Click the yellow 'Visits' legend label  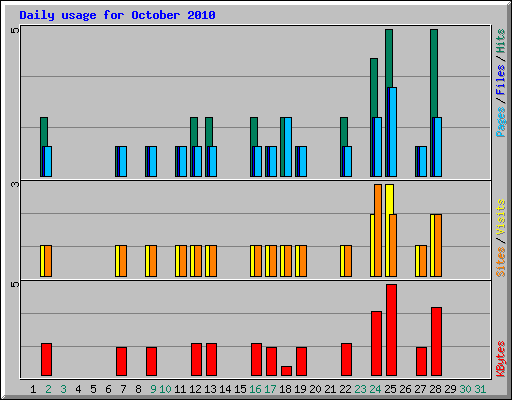pyautogui.click(x=500, y=218)
